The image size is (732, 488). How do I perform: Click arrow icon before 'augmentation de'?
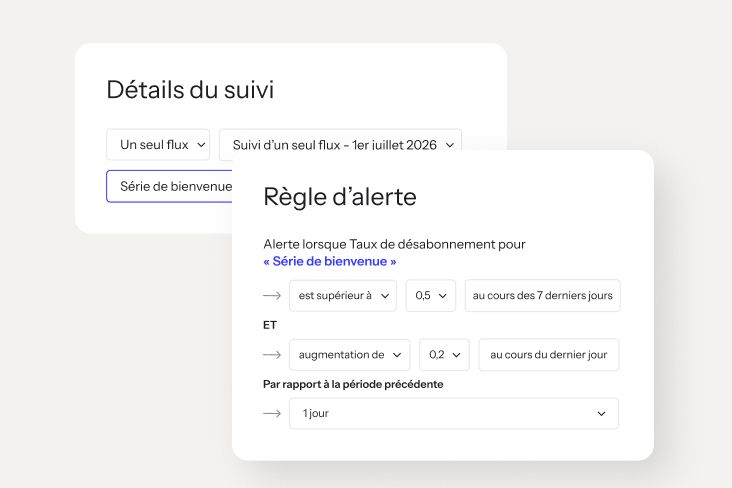pos(272,355)
